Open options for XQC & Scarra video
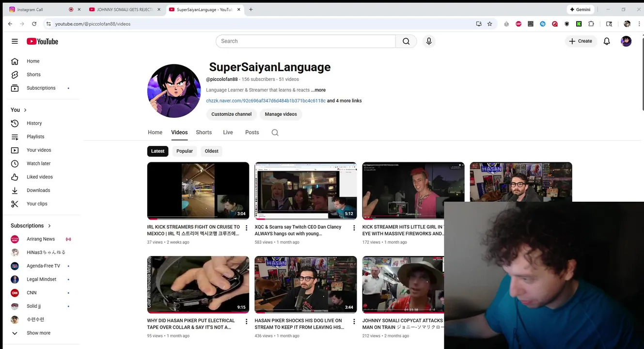 click(x=354, y=228)
